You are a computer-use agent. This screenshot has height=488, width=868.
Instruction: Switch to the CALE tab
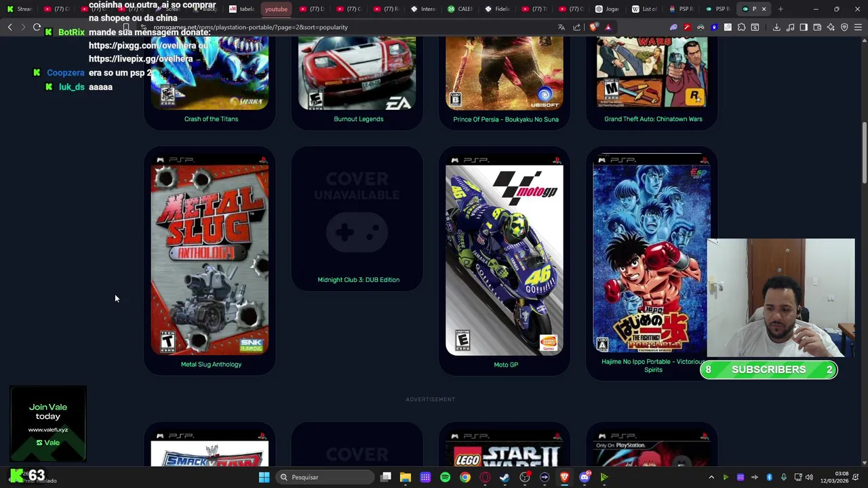(460, 9)
